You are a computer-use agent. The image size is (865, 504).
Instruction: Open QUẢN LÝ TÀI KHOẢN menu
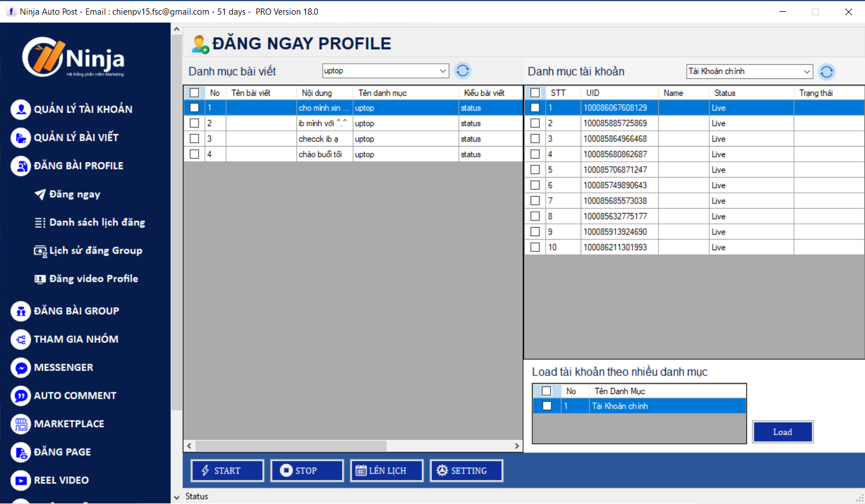click(83, 109)
